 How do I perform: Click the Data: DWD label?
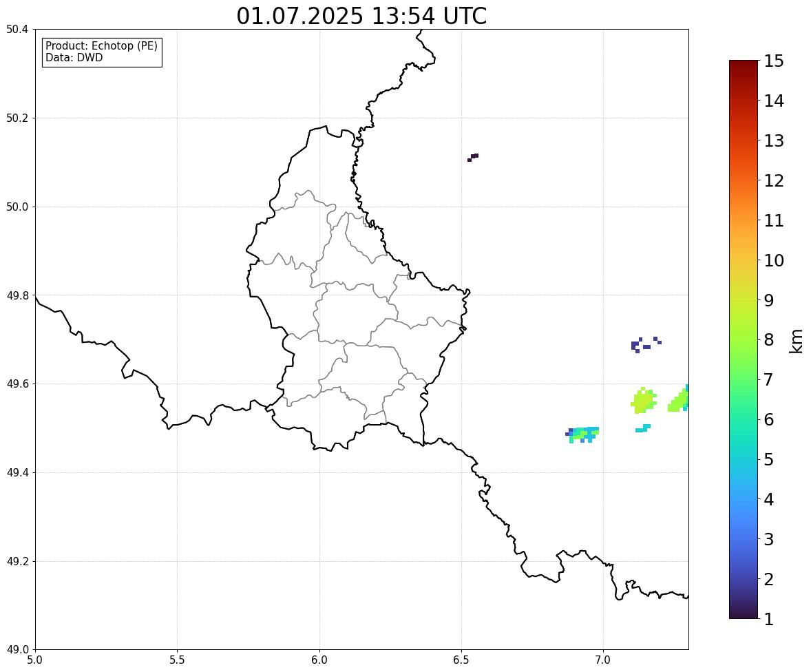tap(74, 57)
